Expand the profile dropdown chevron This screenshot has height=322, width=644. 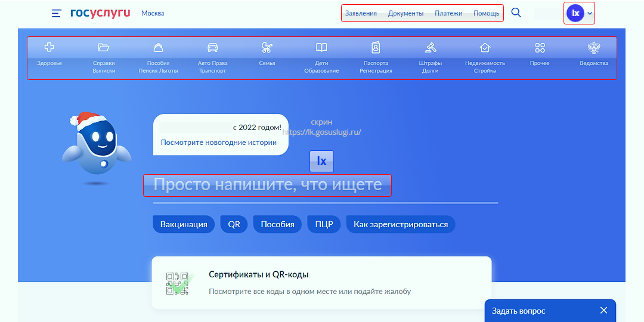tap(590, 13)
